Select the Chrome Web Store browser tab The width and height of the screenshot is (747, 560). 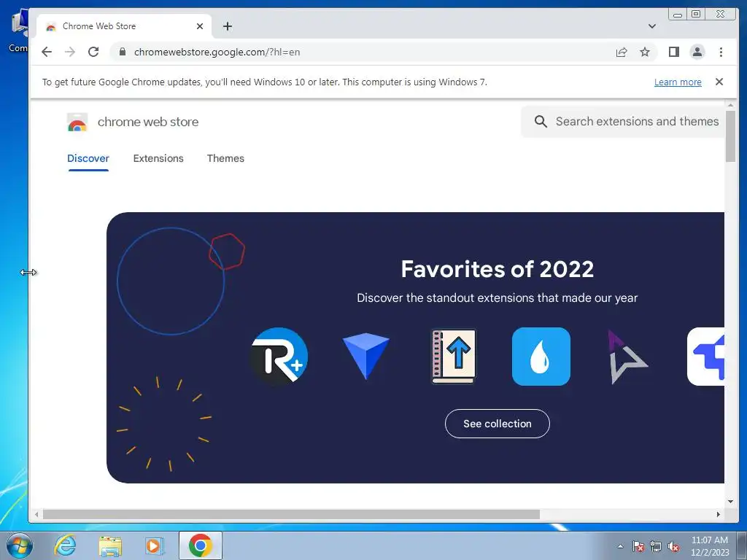click(124, 26)
